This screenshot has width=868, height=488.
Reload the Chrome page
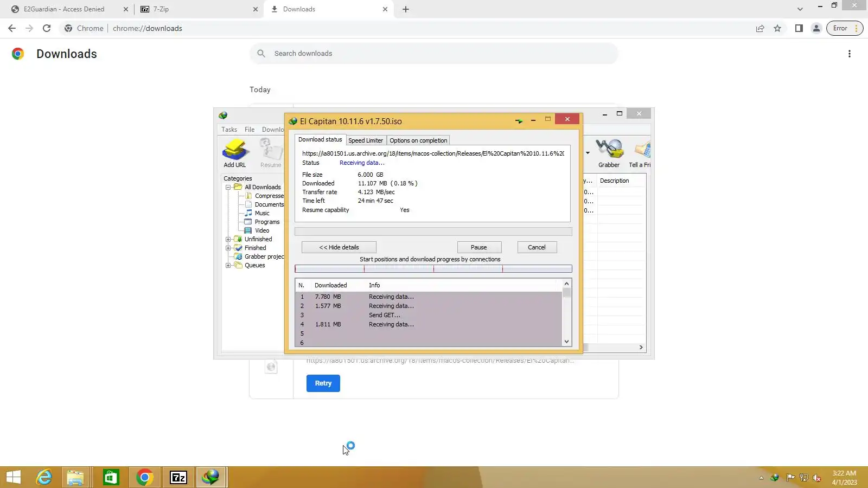47,28
